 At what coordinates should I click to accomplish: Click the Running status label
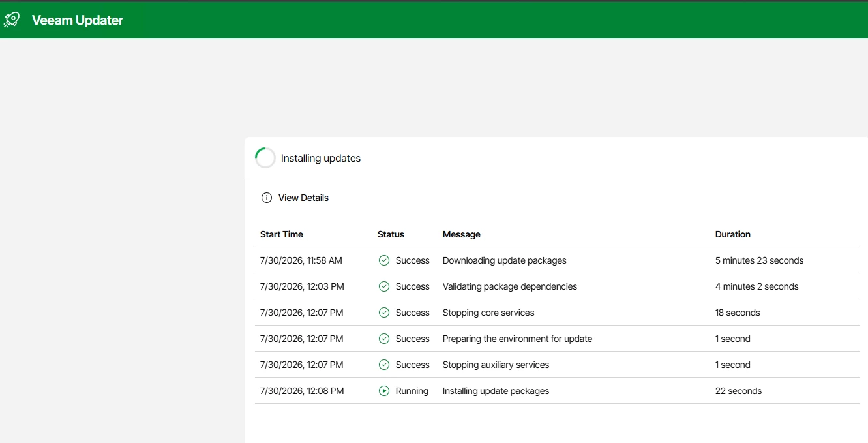click(412, 391)
